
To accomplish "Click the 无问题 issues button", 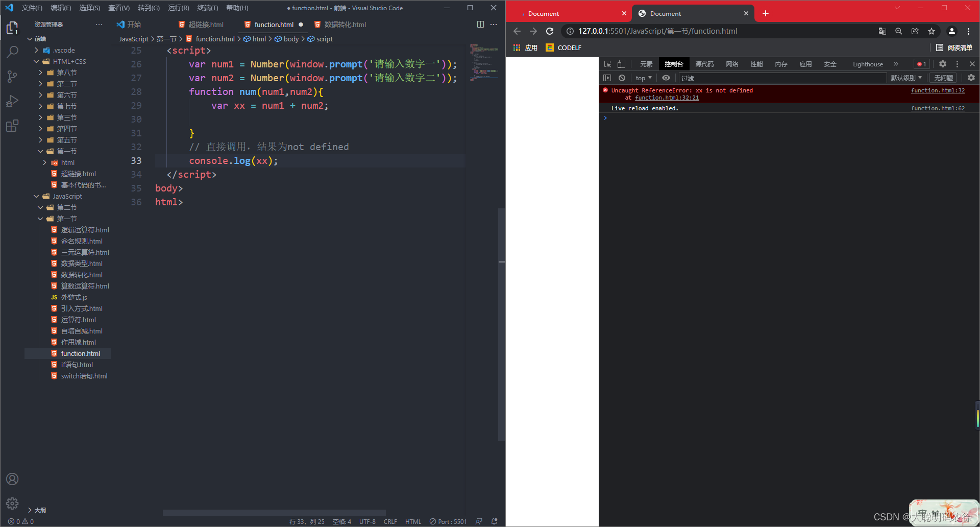I will (x=943, y=78).
